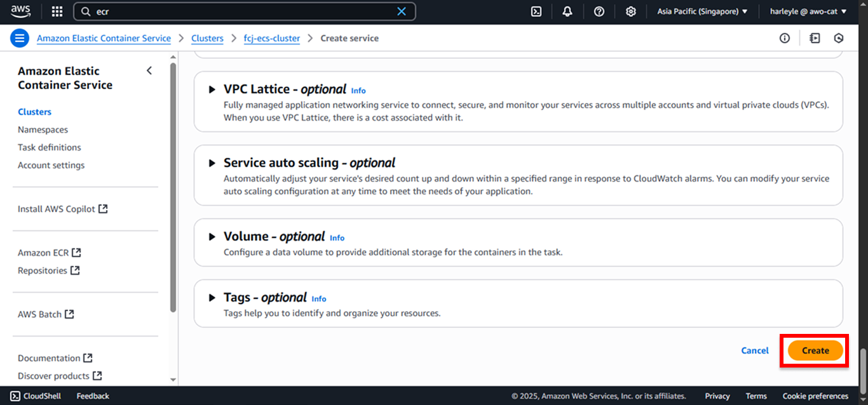Image resolution: width=868 pixels, height=405 pixels.
Task: Click the Cancel button
Action: [755, 350]
